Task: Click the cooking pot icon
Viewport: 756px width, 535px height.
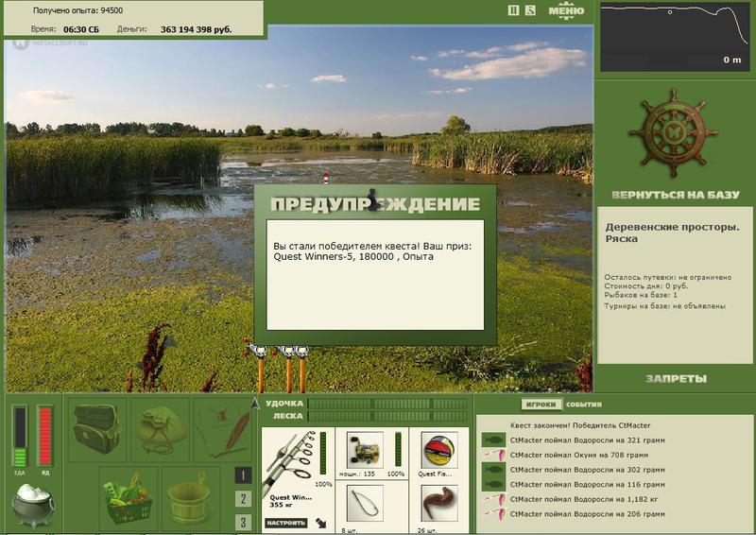Action: coord(33,506)
